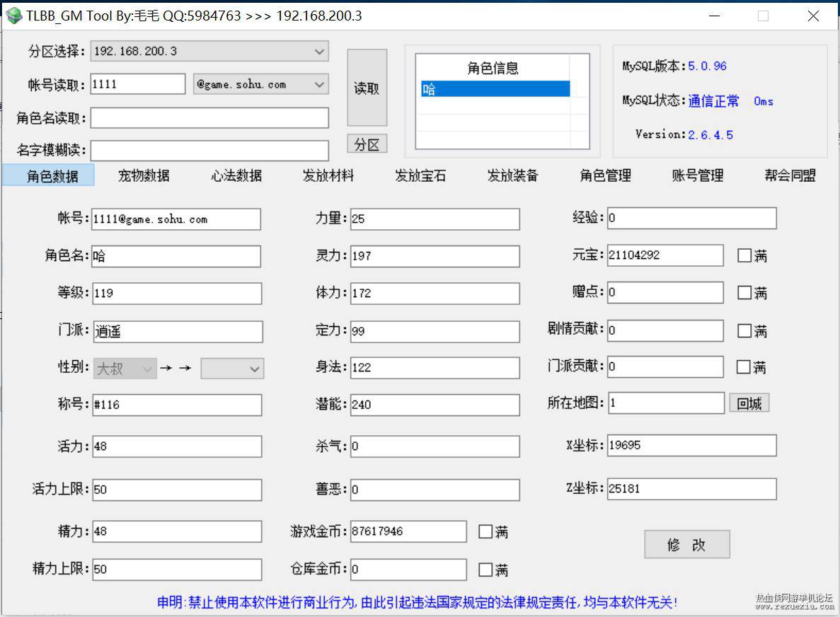Screen dimensions: 840x617
Task: Expand the disabled 性别 大叔 combo box
Action: pyautogui.click(x=125, y=369)
